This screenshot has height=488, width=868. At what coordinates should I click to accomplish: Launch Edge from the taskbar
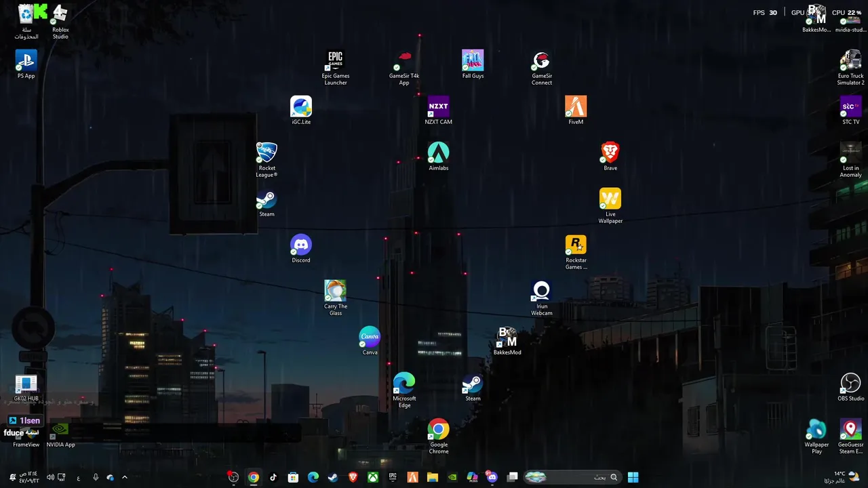tap(313, 477)
